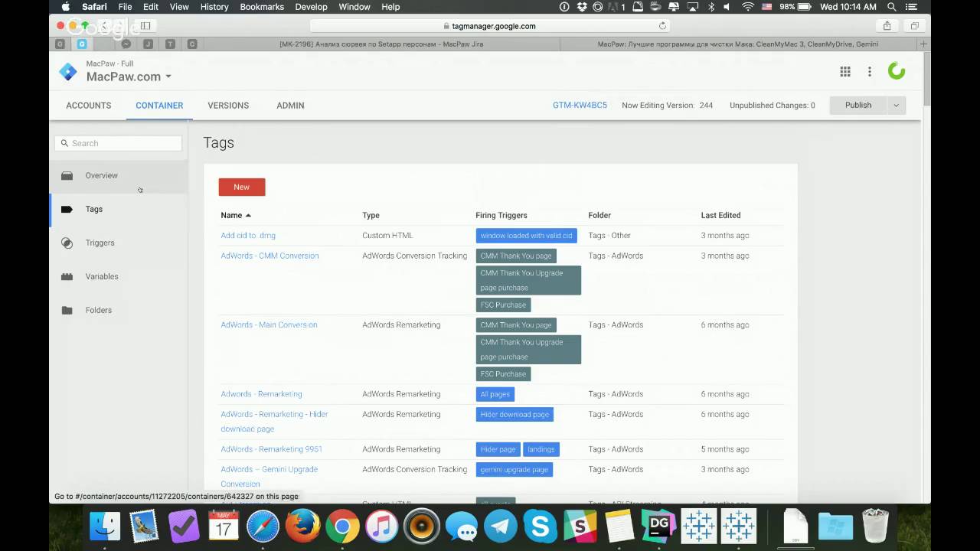Toggle the Safari sidebar button
Screen dimensions: 980x551
pyautogui.click(x=145, y=25)
